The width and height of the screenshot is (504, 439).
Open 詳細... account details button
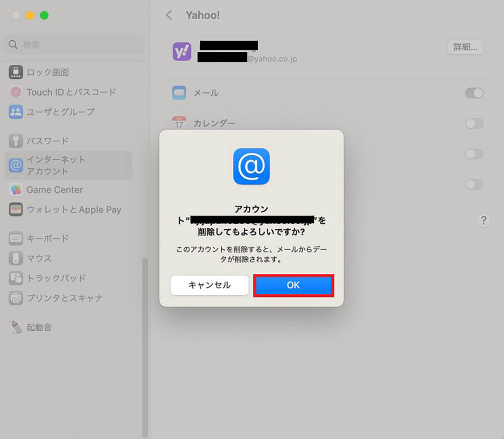pyautogui.click(x=465, y=47)
